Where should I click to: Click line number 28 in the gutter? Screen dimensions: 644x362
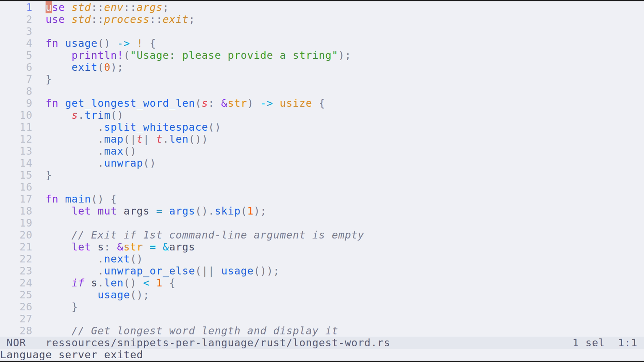(26, 331)
